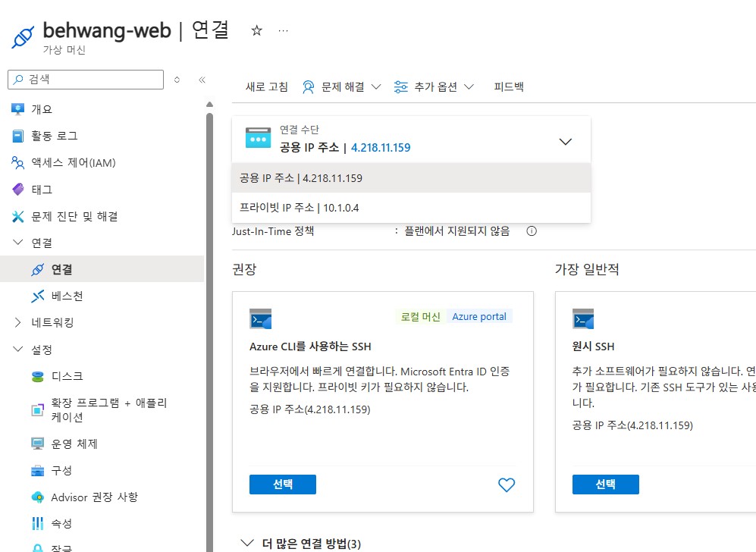Collapse 더 많은 연결 방법(3) section
Viewport: 756px width, 552px height.
(247, 544)
